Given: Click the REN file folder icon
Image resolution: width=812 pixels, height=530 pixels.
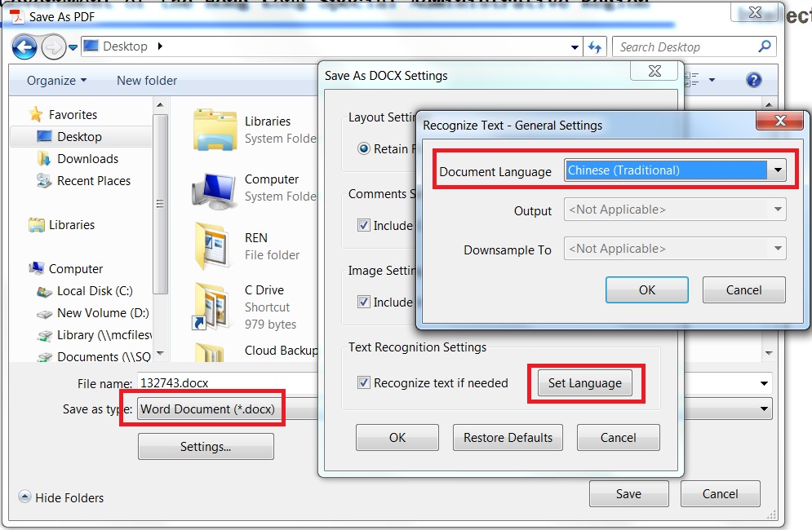Looking at the screenshot, I should pos(212,246).
